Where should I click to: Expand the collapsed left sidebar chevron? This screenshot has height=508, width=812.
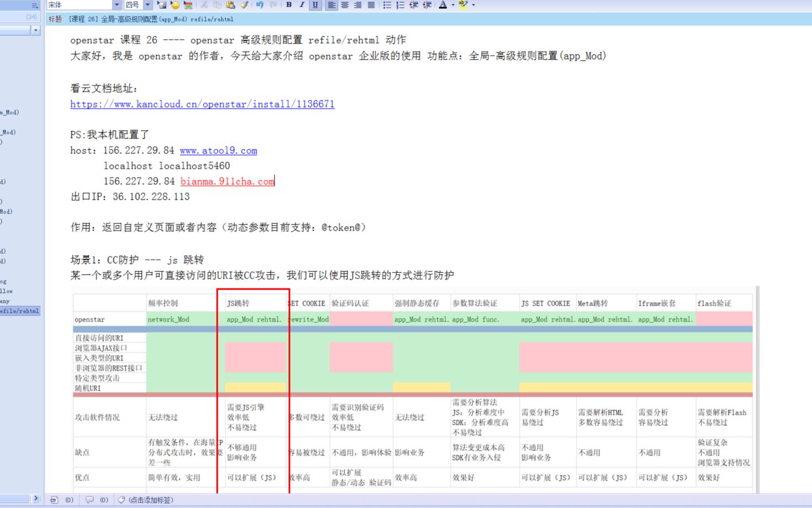(x=36, y=499)
